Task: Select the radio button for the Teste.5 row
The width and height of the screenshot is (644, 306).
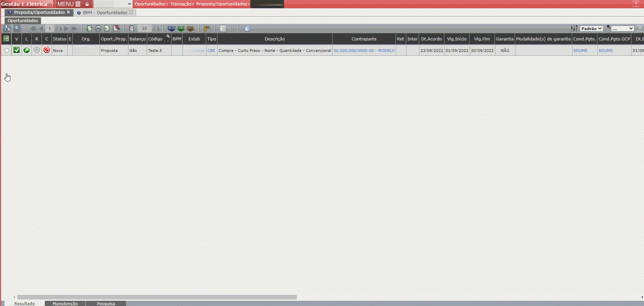Action: click(7, 51)
